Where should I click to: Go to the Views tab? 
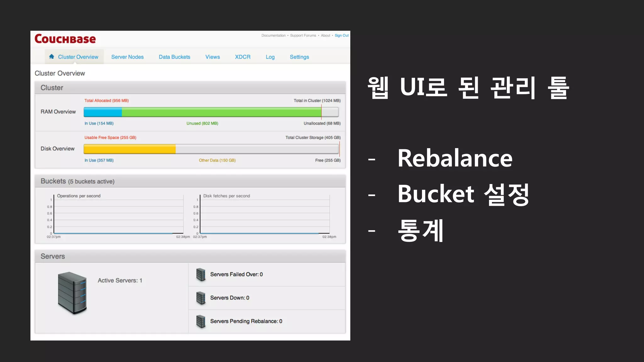(x=213, y=57)
